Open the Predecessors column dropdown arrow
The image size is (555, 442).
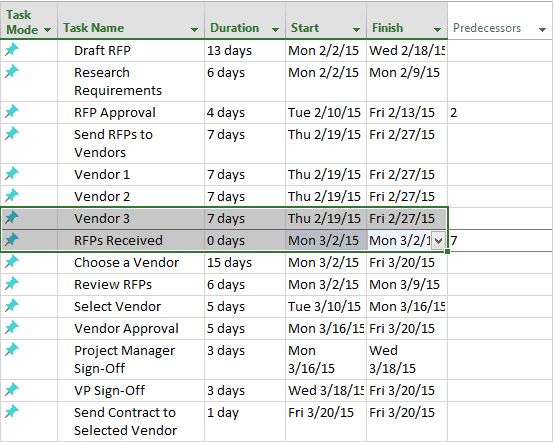pyautogui.click(x=542, y=30)
